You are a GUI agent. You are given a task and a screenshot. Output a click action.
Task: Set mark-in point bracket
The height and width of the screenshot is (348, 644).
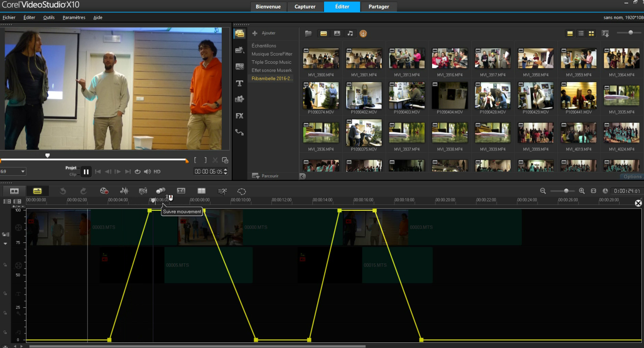coord(195,160)
